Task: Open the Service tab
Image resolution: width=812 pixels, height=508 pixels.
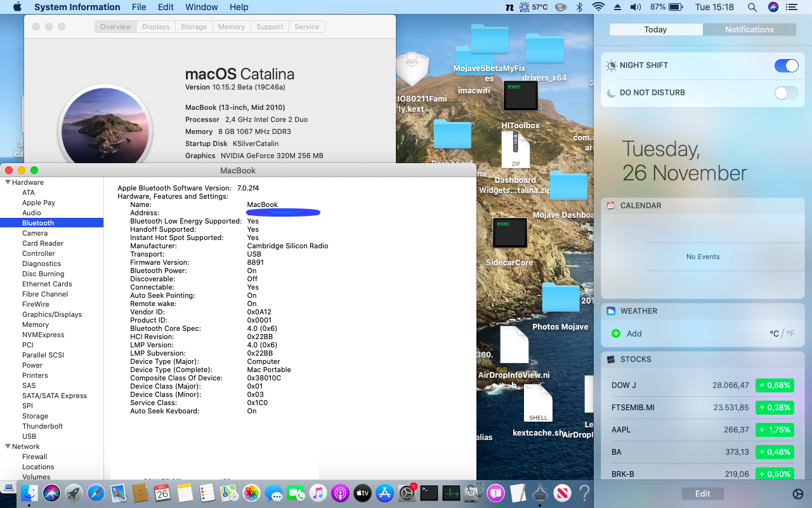Action: pyautogui.click(x=307, y=27)
